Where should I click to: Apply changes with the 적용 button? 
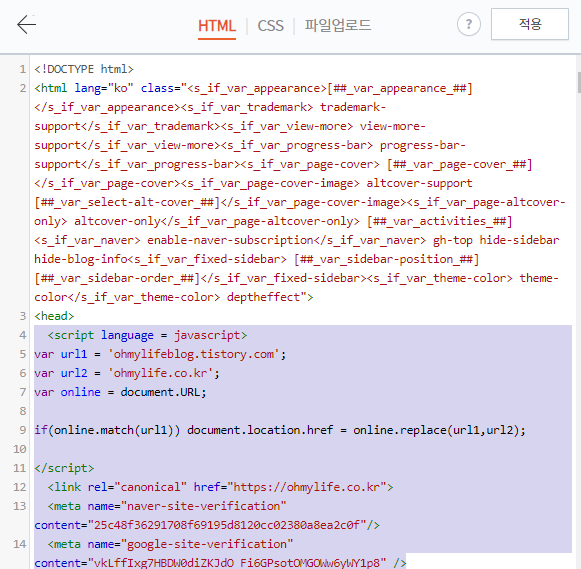tap(530, 24)
